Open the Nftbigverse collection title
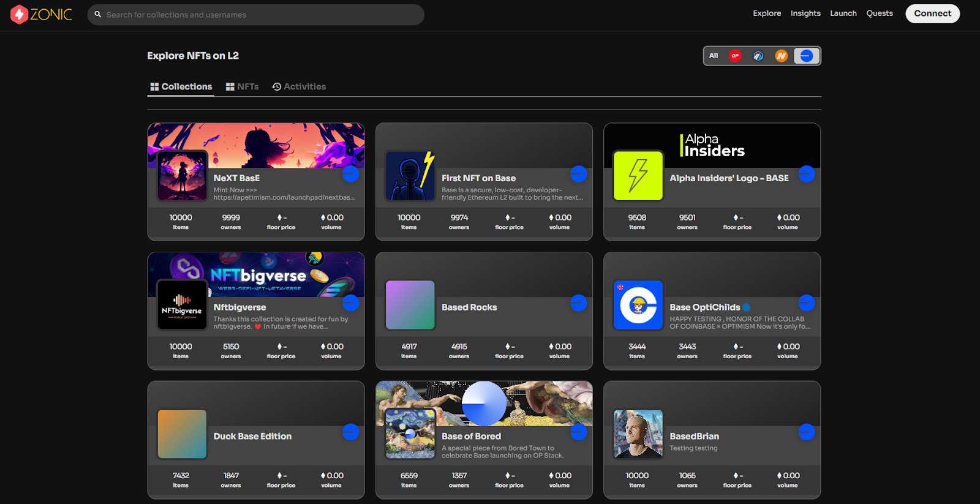 point(239,307)
